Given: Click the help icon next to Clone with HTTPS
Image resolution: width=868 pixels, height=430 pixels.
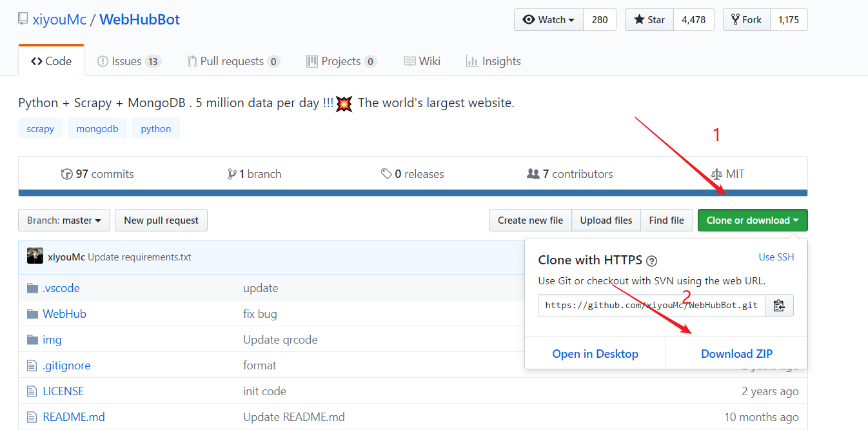Looking at the screenshot, I should (x=651, y=261).
